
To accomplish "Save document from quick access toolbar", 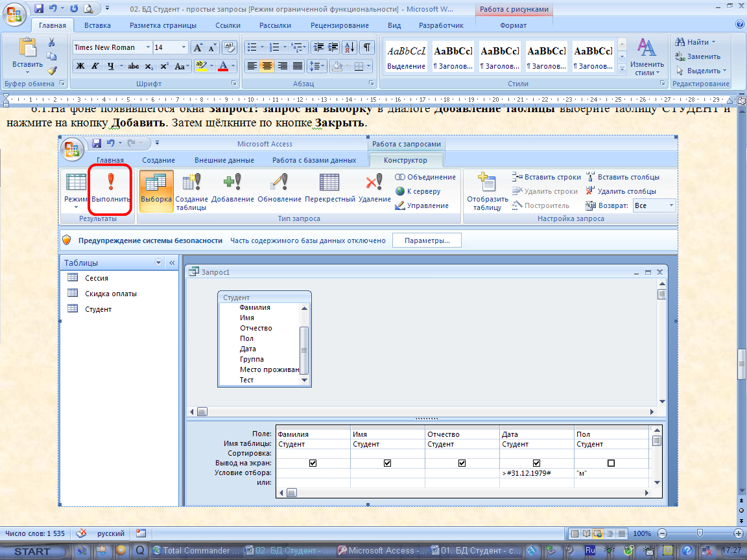I will tap(39, 8).
